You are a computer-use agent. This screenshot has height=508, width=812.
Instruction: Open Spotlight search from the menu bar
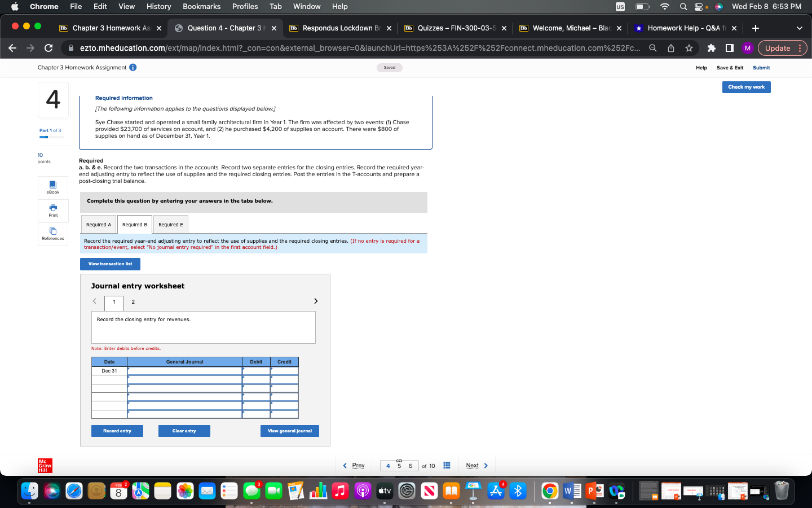pyautogui.click(x=683, y=6)
